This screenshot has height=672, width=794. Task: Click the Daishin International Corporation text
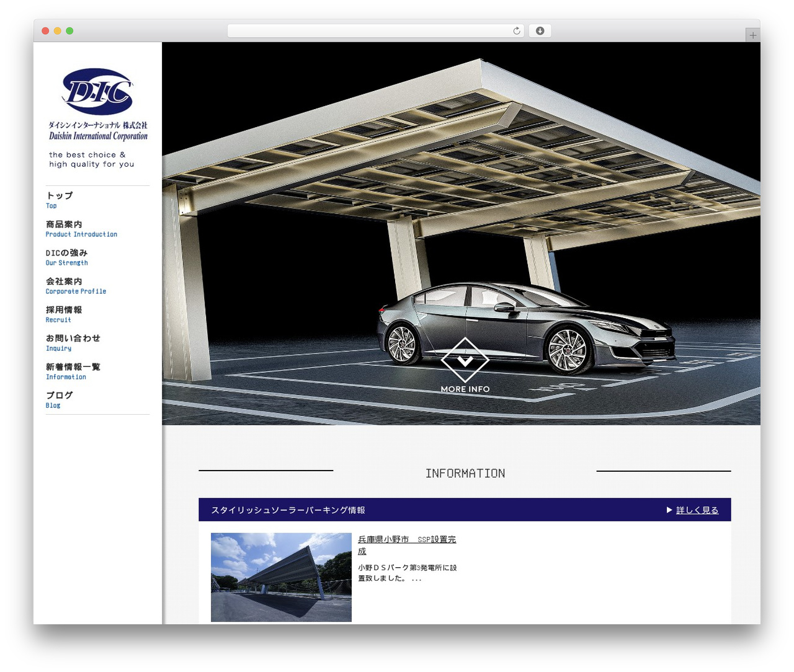click(98, 136)
